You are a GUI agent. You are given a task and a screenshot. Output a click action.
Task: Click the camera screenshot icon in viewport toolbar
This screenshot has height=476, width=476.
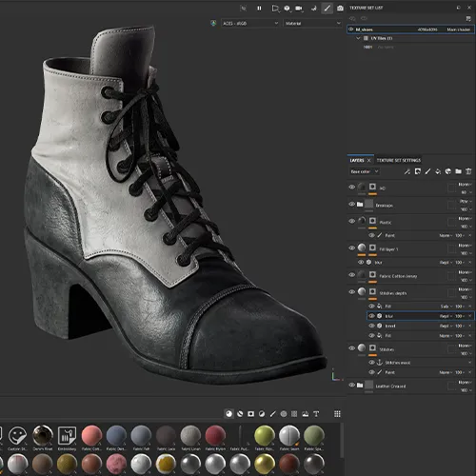coord(340,9)
